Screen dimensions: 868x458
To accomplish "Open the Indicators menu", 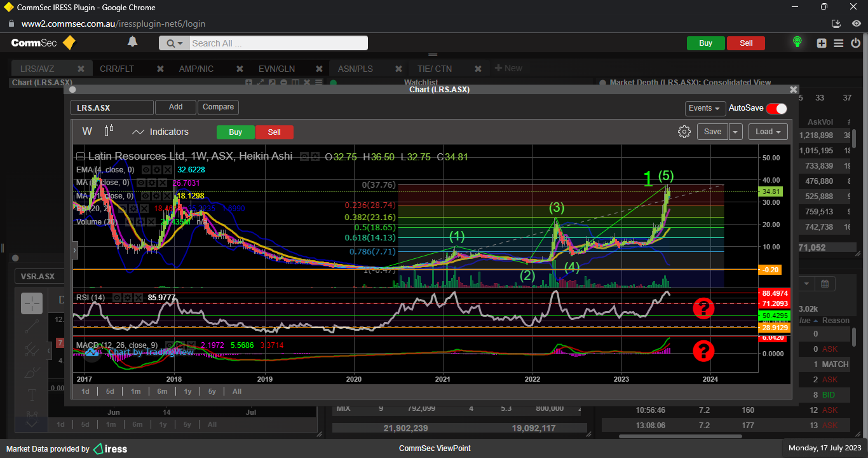I will point(160,132).
